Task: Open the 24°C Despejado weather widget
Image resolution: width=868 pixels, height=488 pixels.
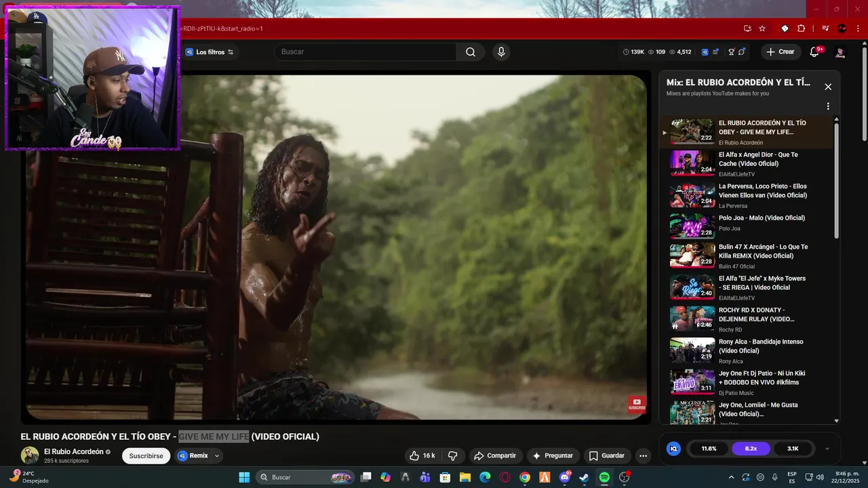Action: [x=30, y=477]
